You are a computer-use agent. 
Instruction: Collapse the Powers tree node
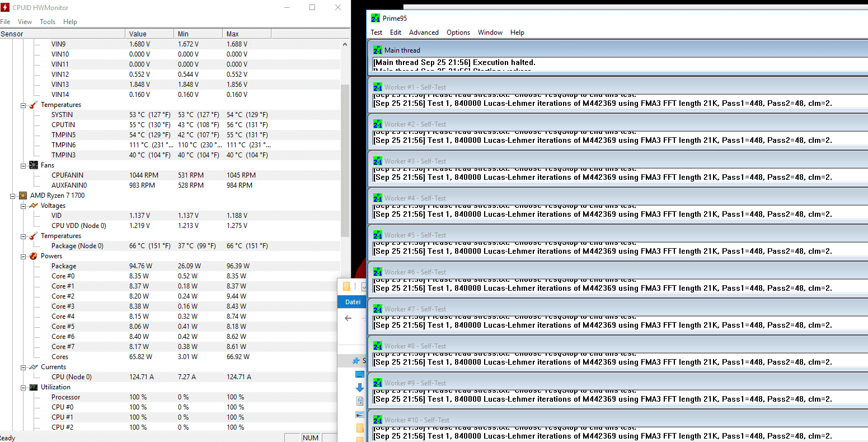[24, 256]
